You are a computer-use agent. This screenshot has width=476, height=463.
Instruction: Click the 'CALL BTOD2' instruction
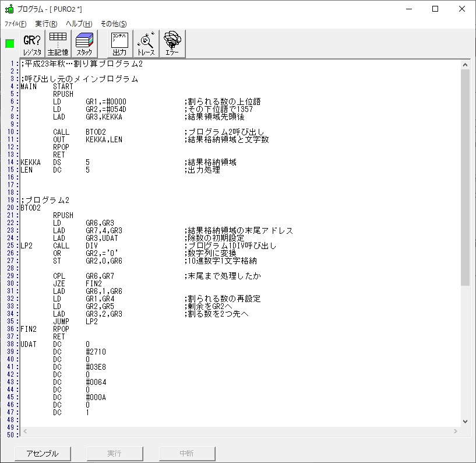point(80,132)
